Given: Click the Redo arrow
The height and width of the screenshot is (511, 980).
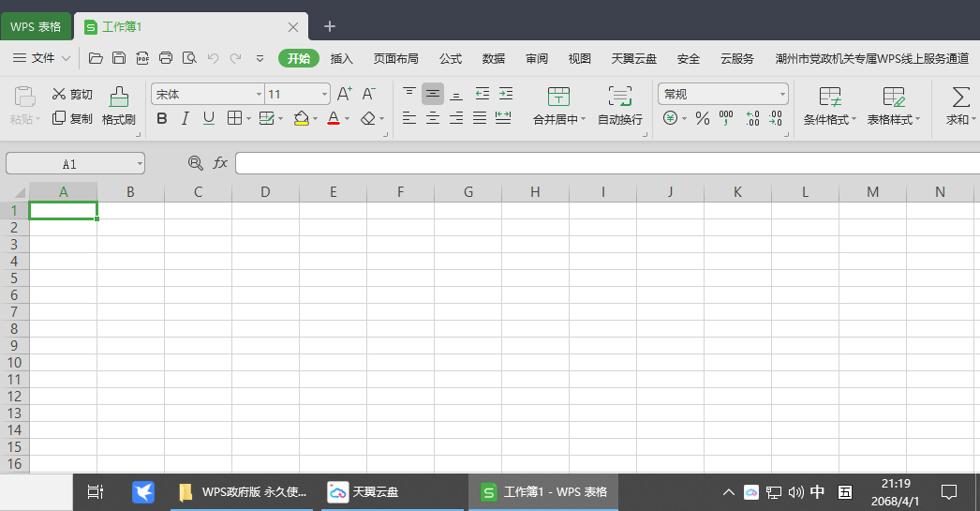Looking at the screenshot, I should coord(235,58).
